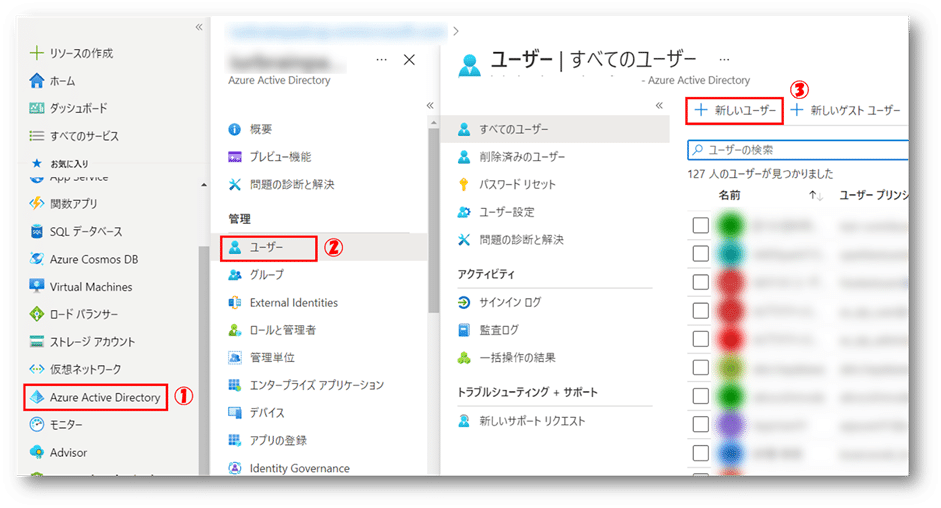Close the Azure Active Directory blade
This screenshot has width=941, height=508.
[x=409, y=60]
